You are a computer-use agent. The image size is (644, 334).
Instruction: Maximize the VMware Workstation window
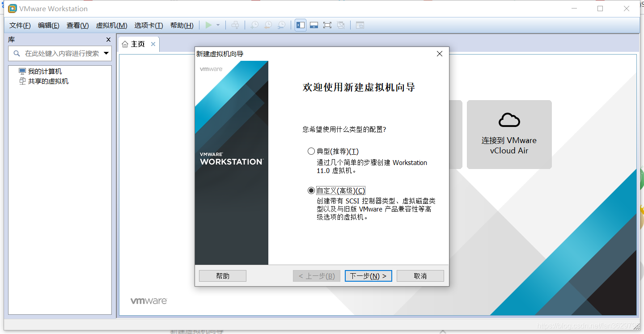[600, 8]
